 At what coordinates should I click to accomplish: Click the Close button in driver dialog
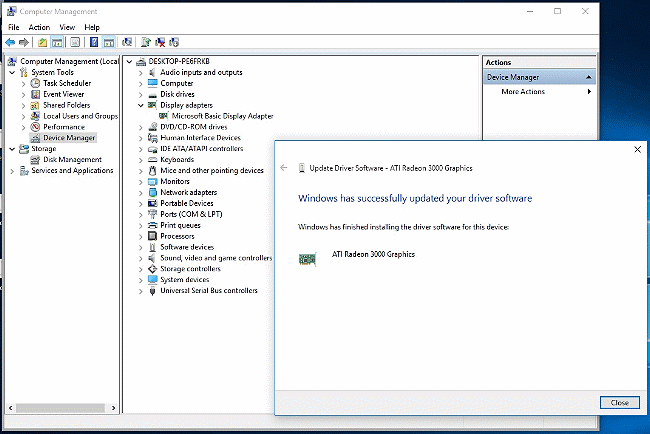619,402
